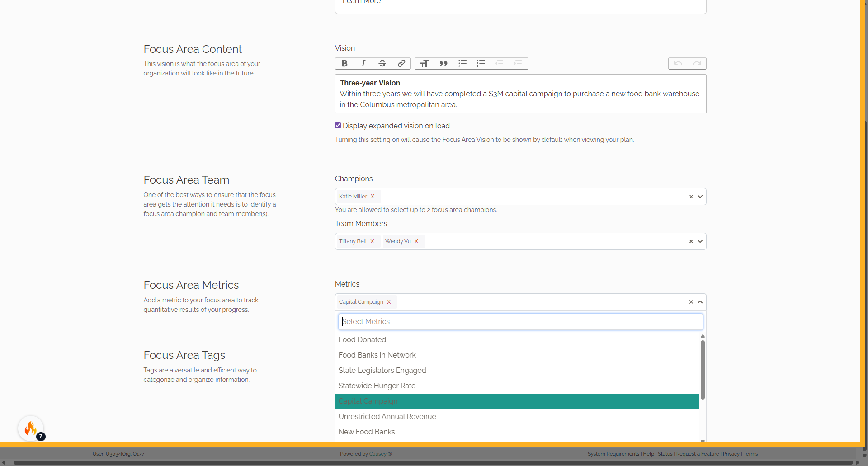The width and height of the screenshot is (868, 466).
Task: Select Food Donated metric
Action: point(517,340)
